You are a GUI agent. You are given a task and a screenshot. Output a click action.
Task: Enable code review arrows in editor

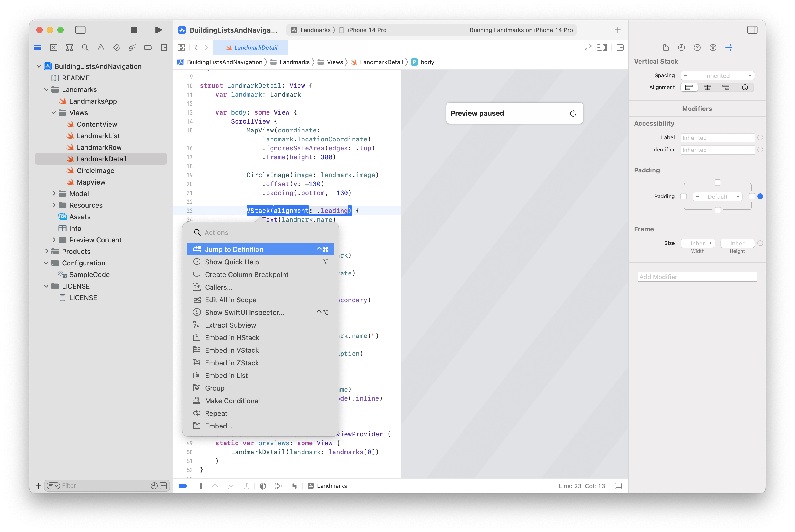coord(588,48)
